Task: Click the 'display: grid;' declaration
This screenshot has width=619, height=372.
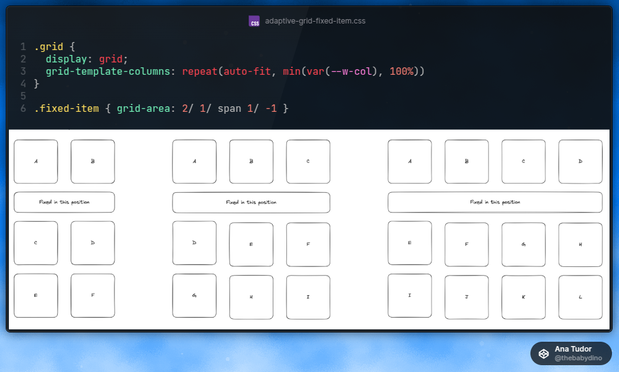Action: (x=87, y=59)
